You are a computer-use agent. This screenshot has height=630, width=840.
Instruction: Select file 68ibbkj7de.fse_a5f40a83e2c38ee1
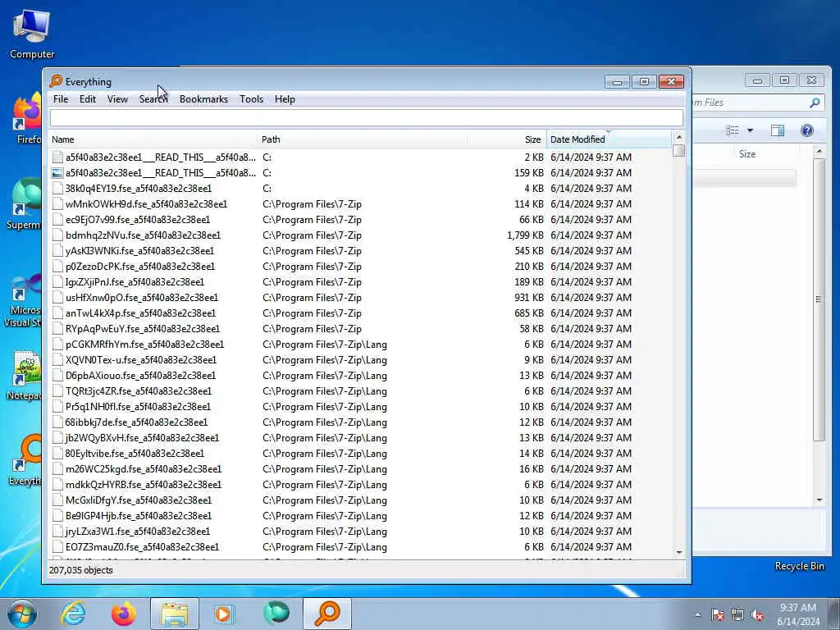pyautogui.click(x=136, y=422)
